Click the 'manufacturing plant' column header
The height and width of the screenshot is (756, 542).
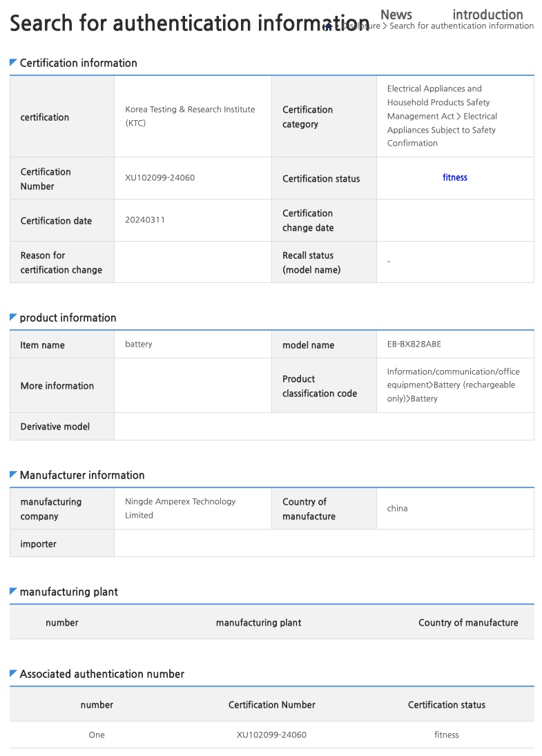click(x=258, y=622)
